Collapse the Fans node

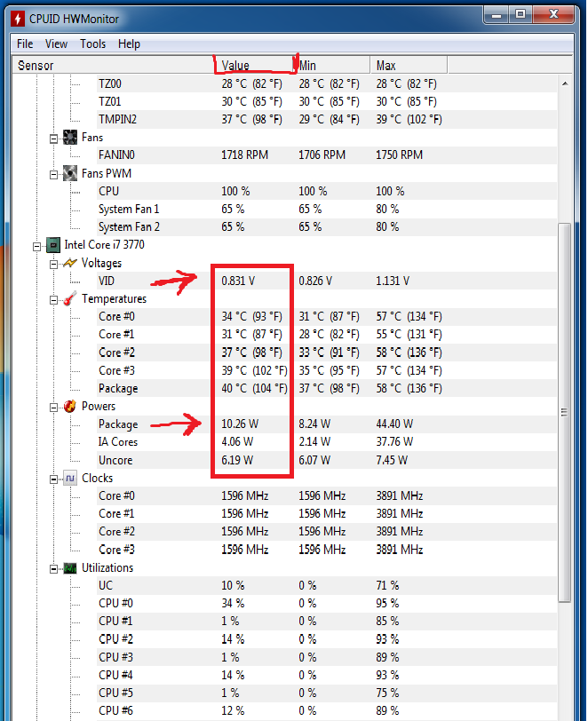(54, 139)
